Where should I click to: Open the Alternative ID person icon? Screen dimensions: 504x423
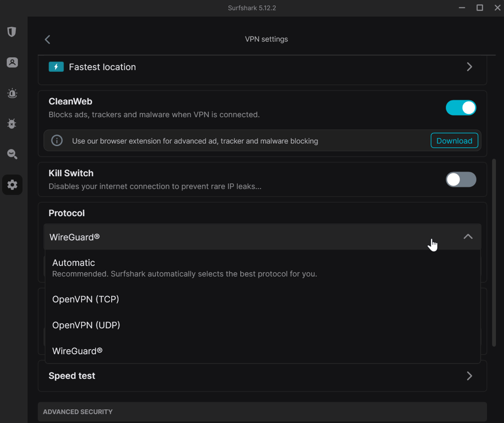(x=12, y=63)
